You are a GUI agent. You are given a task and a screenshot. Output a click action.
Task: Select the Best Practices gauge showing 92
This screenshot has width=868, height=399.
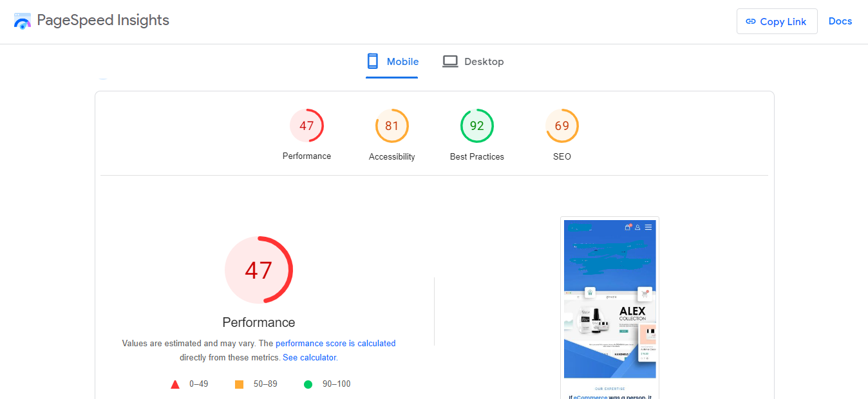tap(477, 125)
